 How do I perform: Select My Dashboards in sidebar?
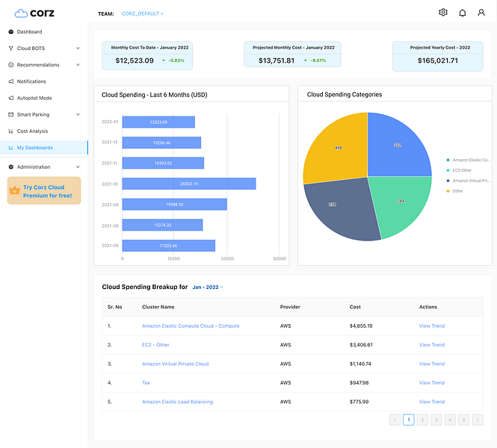pyautogui.click(x=44, y=148)
